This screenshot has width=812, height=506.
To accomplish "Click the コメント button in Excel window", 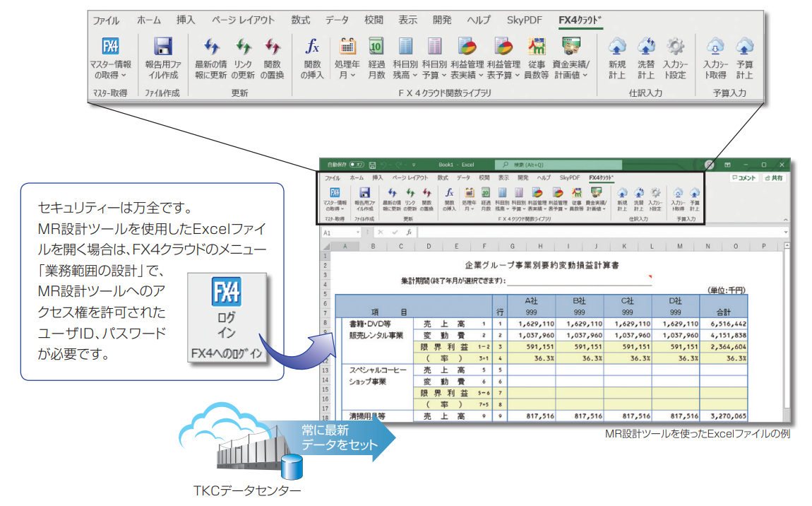I will [x=744, y=178].
